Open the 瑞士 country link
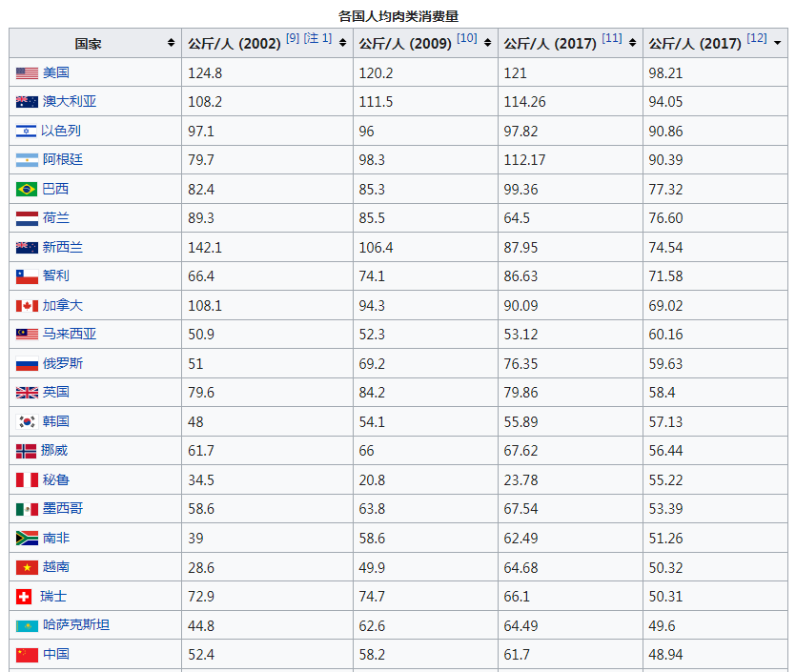796x672 pixels. (53, 596)
